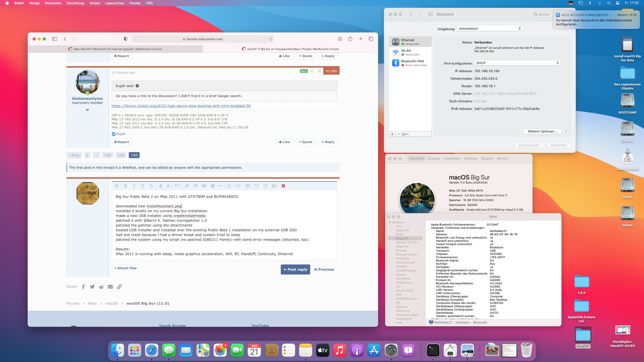The image size is (644, 362).
Task: Open the Lesezeichen menu
Action: [115, 3]
